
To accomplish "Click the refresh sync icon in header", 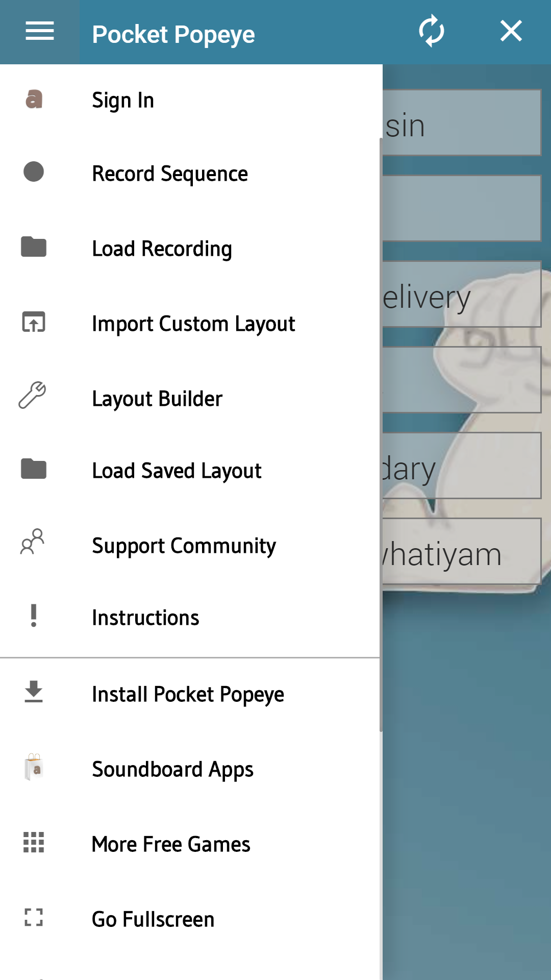I will tap(432, 31).
